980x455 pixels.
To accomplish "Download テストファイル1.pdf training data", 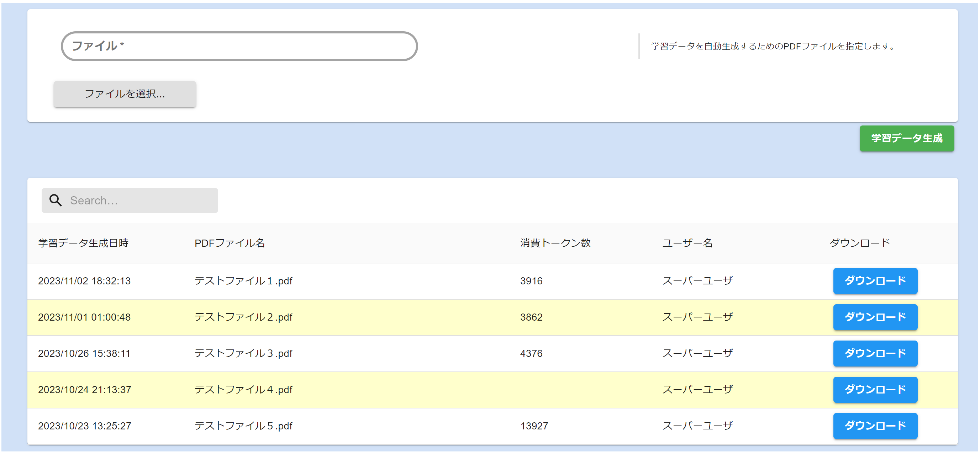I will (875, 281).
